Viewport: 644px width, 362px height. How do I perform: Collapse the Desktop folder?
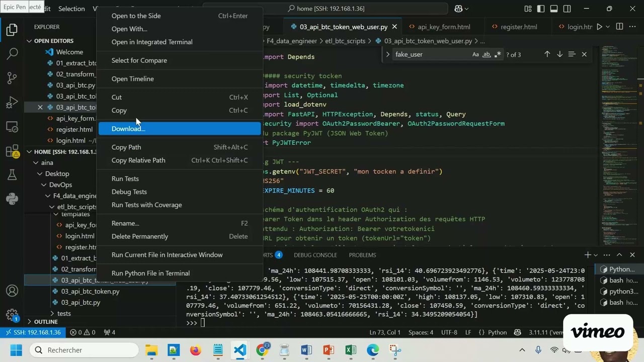[x=57, y=173]
